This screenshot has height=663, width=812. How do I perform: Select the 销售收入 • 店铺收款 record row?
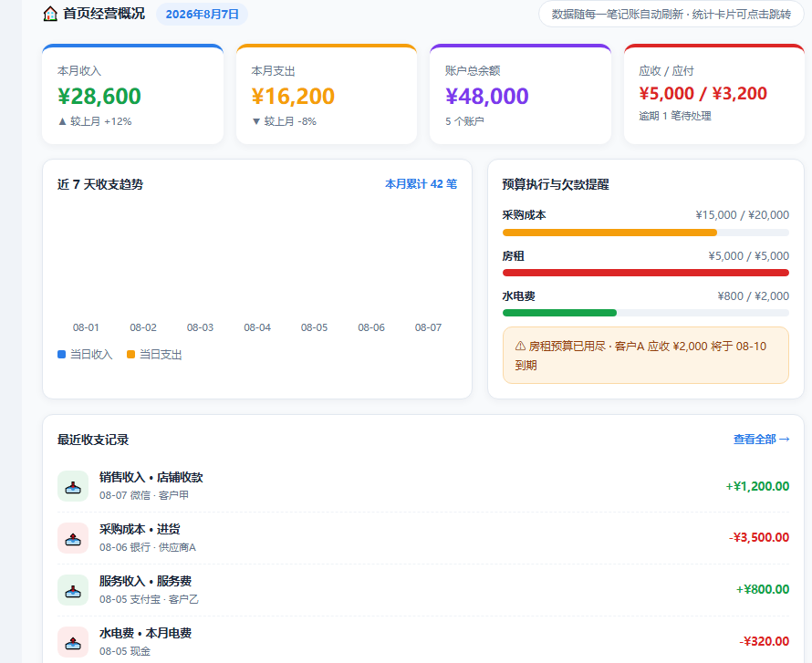point(423,486)
